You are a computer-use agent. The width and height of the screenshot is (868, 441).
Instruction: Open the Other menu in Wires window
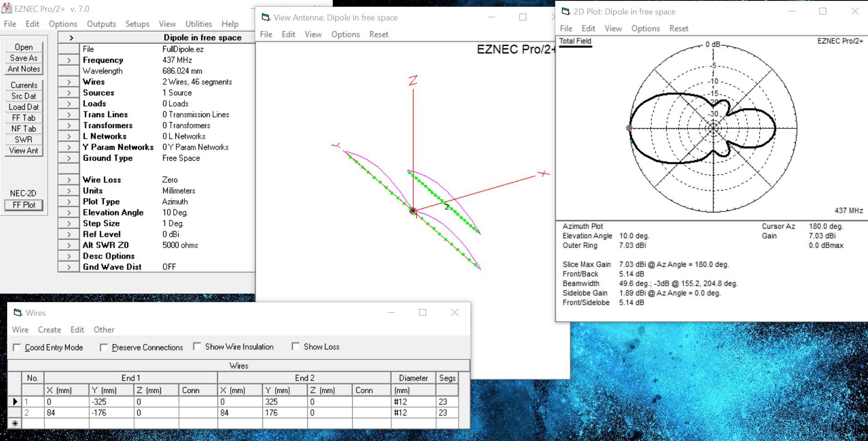pos(104,330)
